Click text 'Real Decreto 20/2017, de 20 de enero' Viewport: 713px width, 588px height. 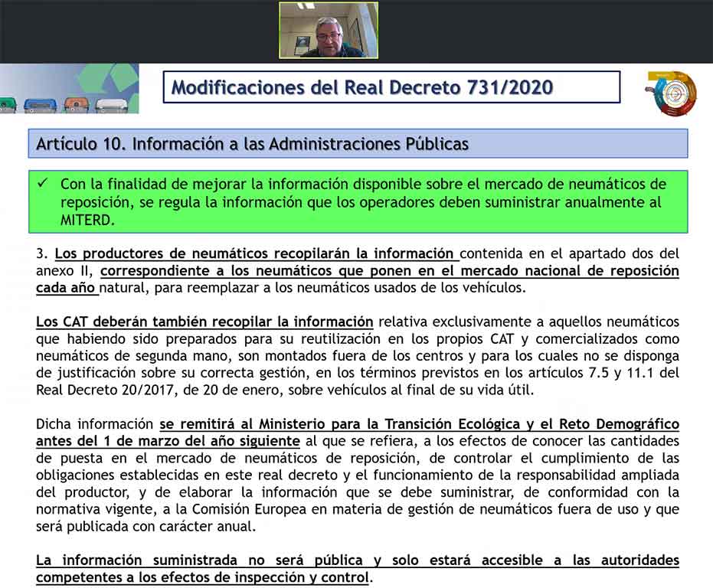point(159,390)
